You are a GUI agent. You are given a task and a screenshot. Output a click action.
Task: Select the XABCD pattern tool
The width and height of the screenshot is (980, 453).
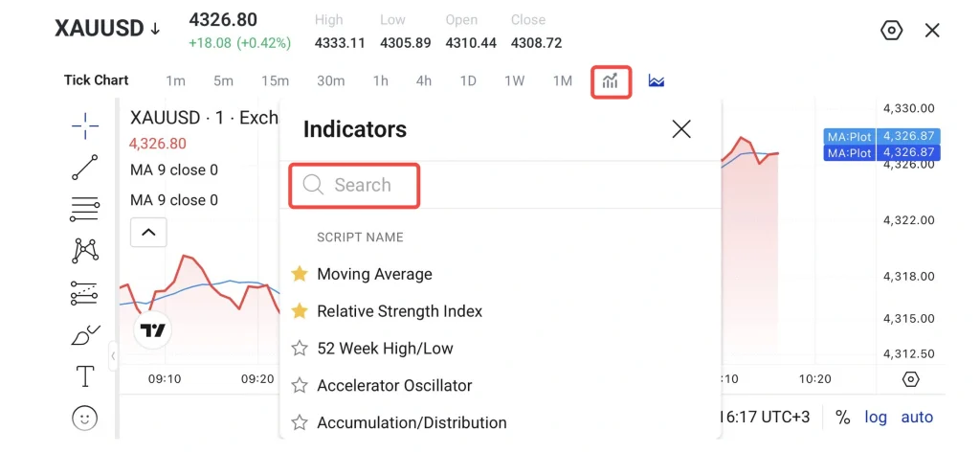pos(85,250)
